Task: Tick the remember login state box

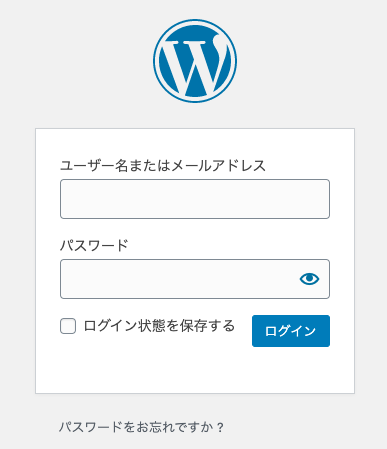Action: click(68, 326)
